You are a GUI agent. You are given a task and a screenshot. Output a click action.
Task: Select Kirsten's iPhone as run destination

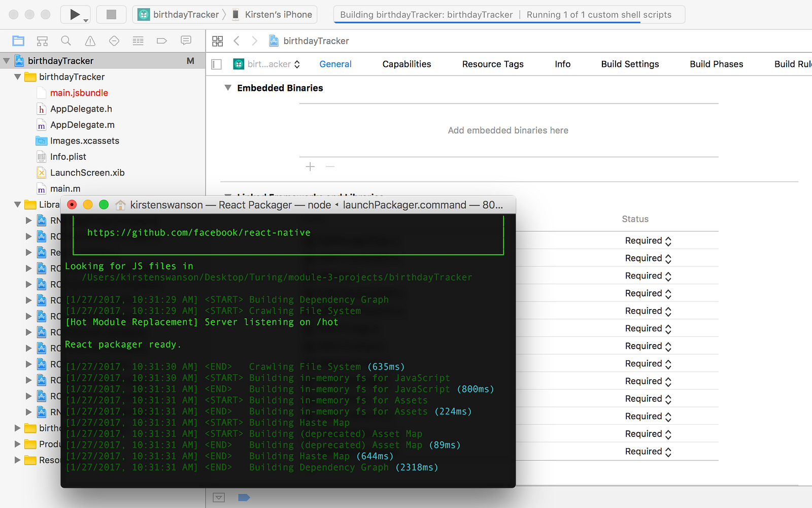pos(273,15)
